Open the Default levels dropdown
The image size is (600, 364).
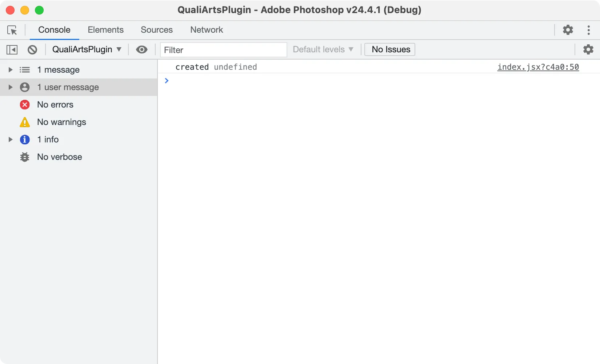[323, 49]
